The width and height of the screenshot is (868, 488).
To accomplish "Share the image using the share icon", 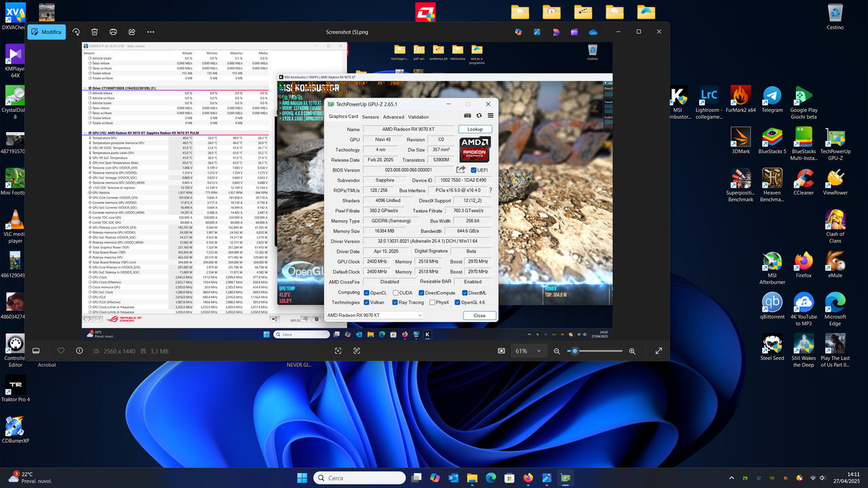I will coord(132,32).
